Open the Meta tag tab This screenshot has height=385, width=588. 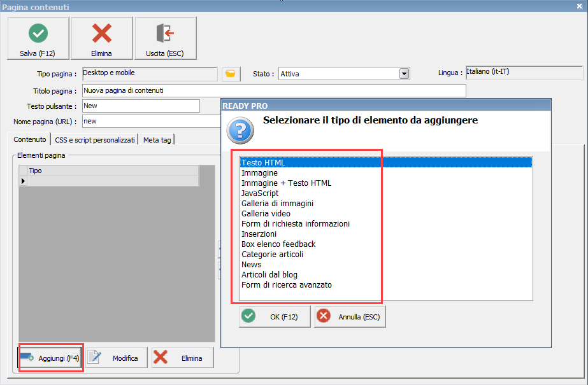(157, 140)
